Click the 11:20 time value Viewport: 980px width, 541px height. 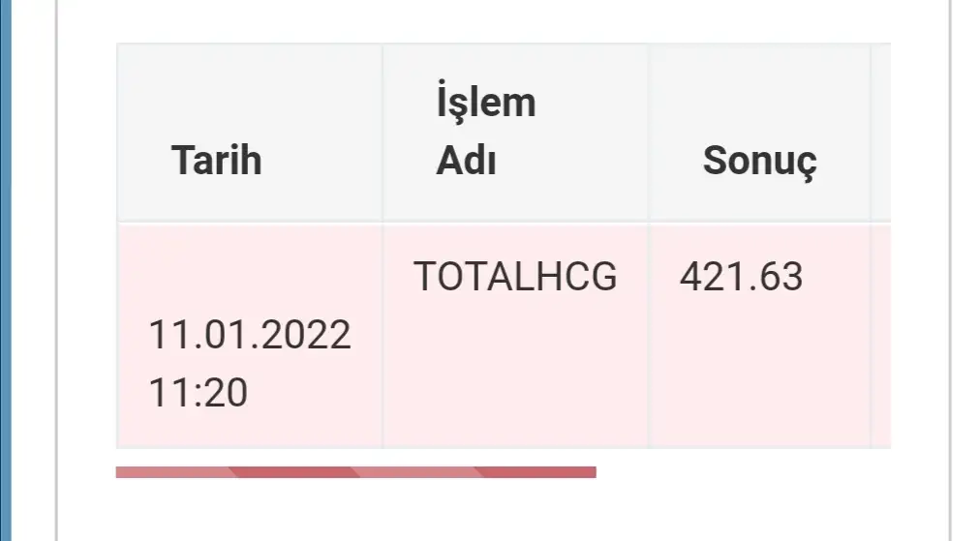tap(198, 393)
